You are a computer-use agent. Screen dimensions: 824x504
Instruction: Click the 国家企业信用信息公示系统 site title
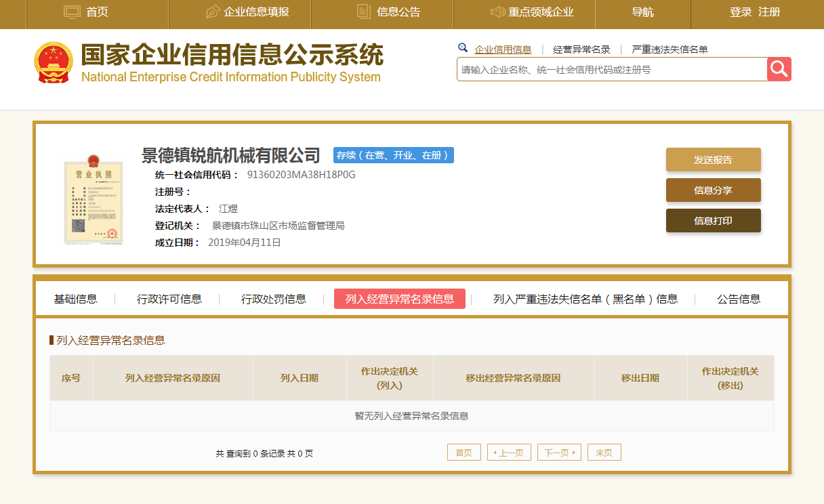(x=232, y=54)
